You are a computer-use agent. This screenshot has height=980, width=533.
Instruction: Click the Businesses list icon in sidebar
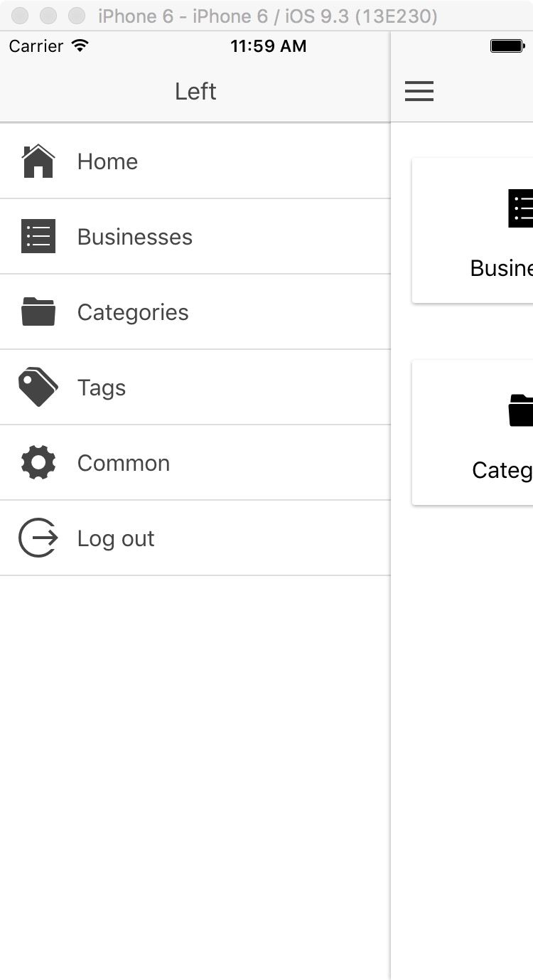(x=38, y=237)
